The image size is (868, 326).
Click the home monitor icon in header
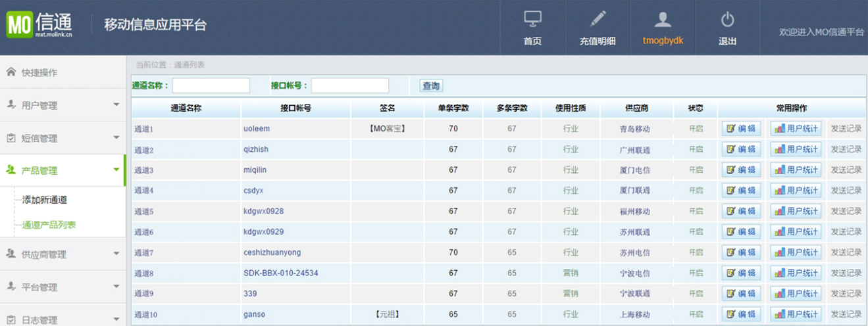[532, 19]
